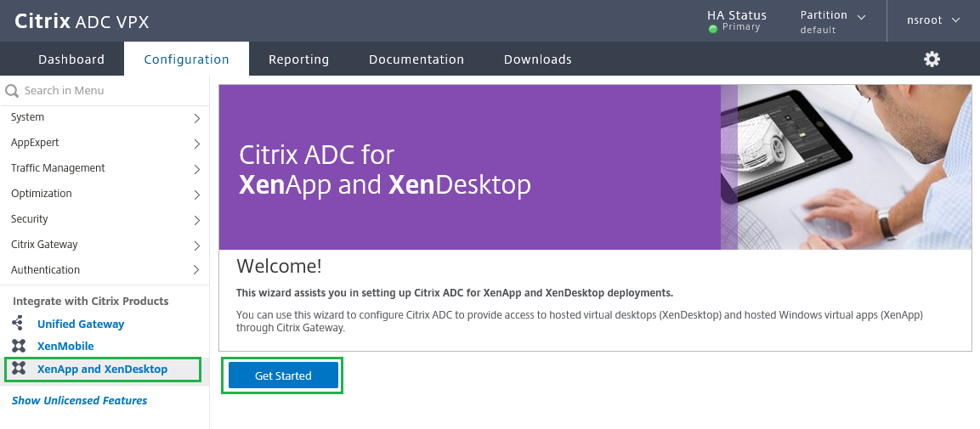Click the tablet banner image
Viewport: 980px width, 429px height.
[846, 167]
